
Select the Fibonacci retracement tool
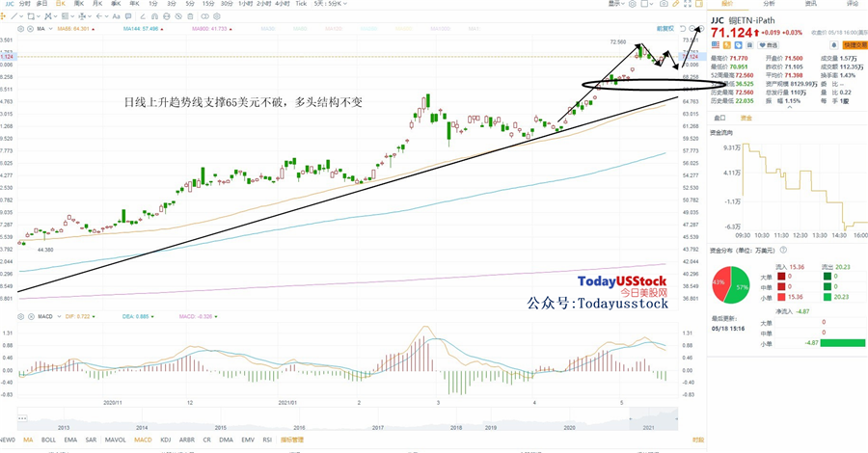pyautogui.click(x=65, y=16)
